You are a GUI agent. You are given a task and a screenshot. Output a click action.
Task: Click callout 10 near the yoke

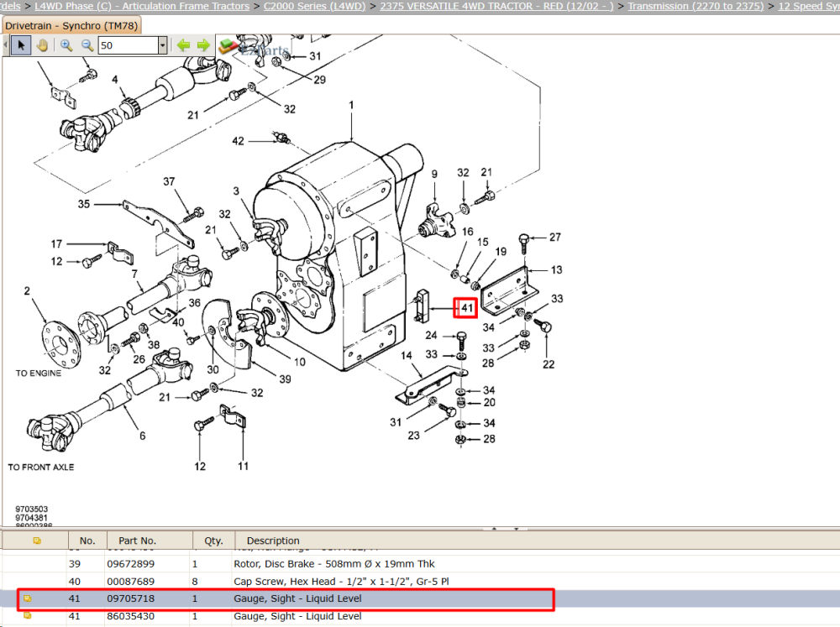pyautogui.click(x=300, y=362)
